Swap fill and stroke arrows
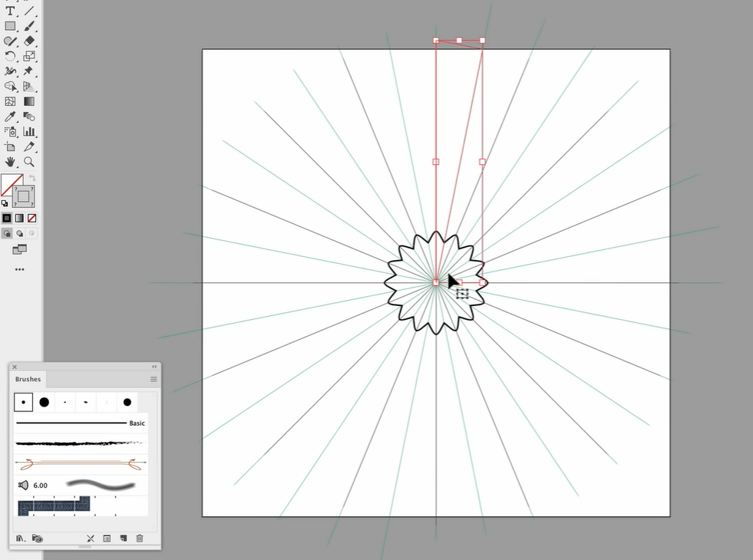This screenshot has width=753, height=560. (32, 178)
